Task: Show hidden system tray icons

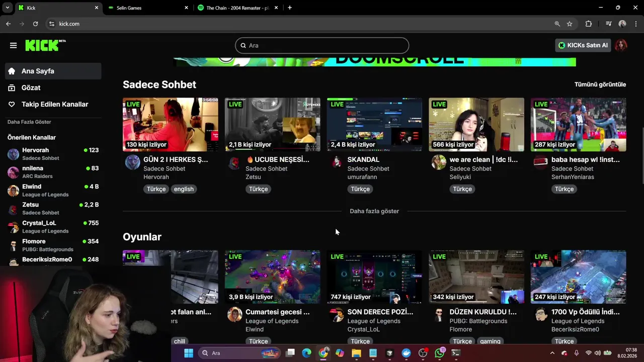Action: (552, 353)
